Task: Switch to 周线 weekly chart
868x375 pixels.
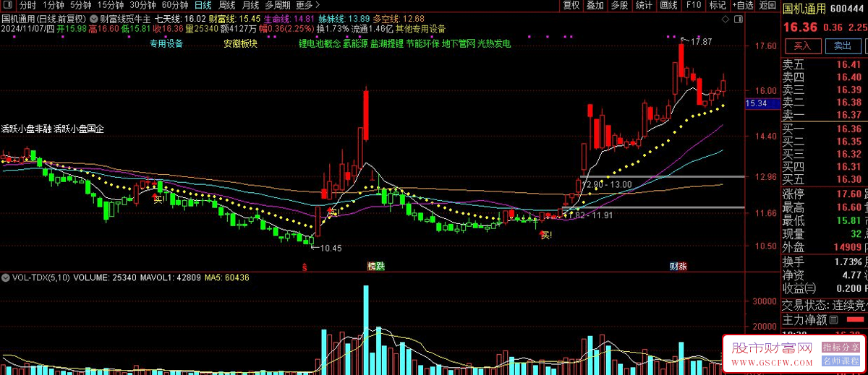Action: click(x=227, y=5)
